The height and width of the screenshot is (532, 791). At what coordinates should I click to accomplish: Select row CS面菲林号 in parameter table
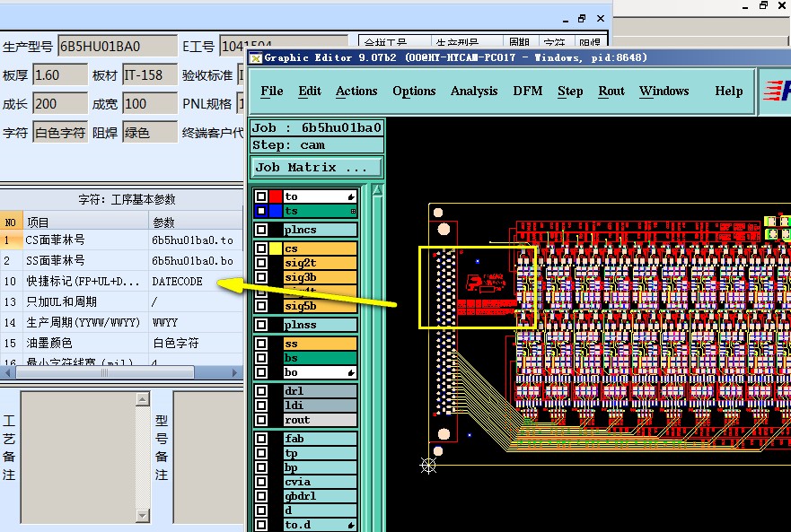pyautogui.click(x=121, y=240)
